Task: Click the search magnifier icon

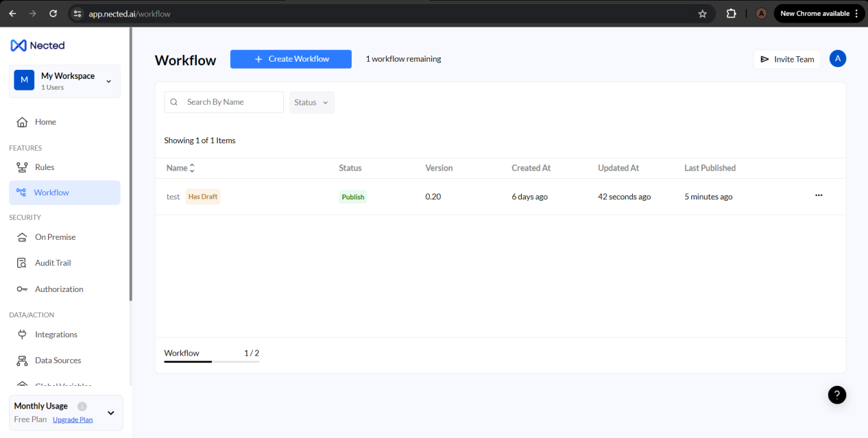Action: tap(174, 102)
